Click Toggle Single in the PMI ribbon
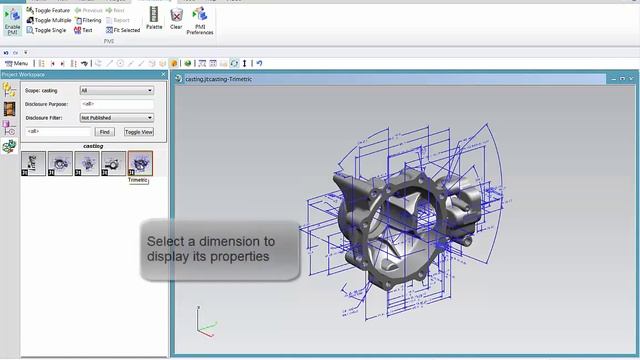 [46, 30]
